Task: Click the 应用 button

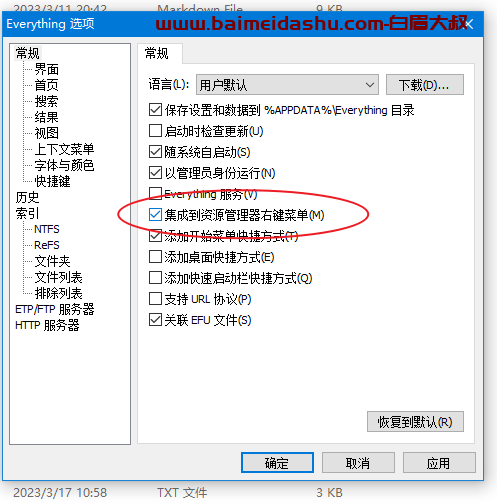Action: tap(439, 463)
